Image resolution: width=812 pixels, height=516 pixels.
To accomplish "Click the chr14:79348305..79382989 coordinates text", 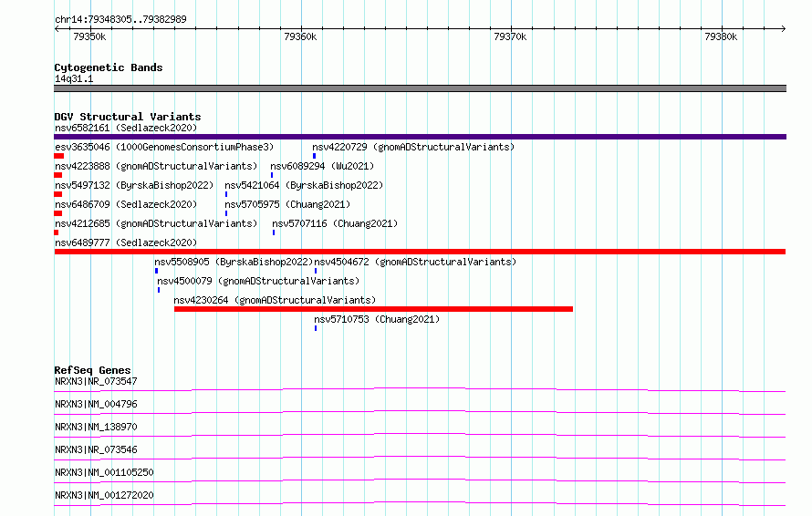I will 120,19.
